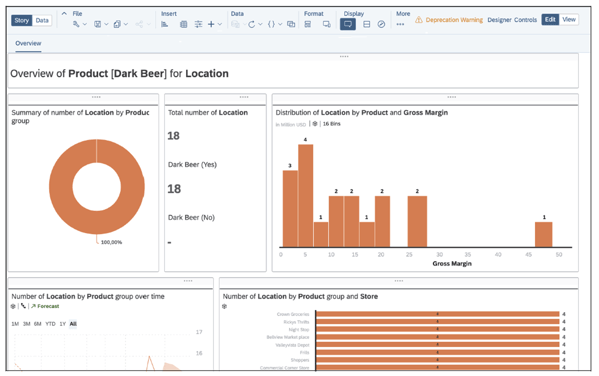The width and height of the screenshot is (599, 376).
Task: Click the share story icon
Action: click(139, 24)
